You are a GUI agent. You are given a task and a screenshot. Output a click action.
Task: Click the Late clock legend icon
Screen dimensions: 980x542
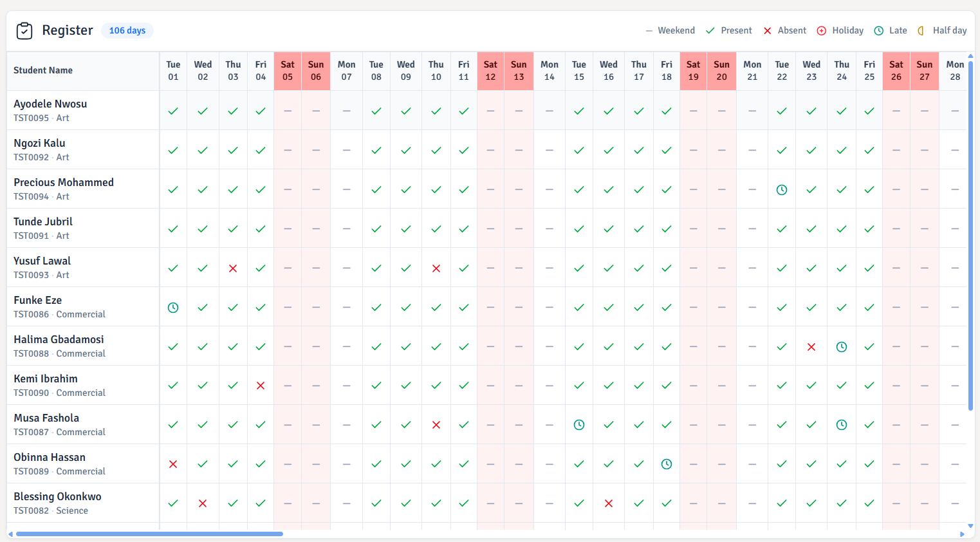click(879, 31)
